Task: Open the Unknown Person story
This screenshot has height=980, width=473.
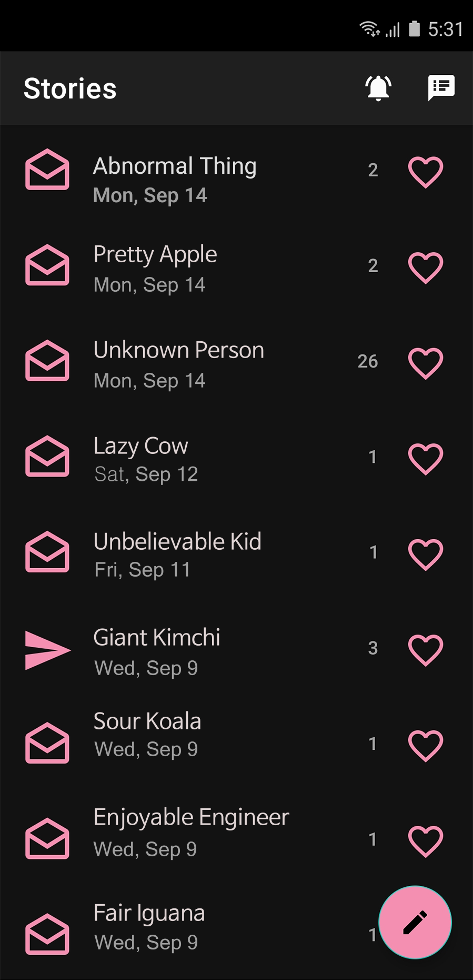Action: pos(179,351)
